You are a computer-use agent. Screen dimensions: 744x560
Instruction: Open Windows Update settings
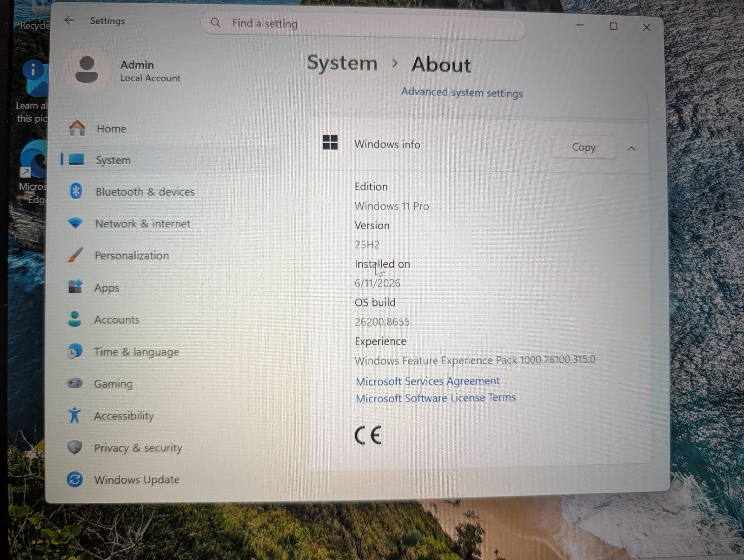click(x=137, y=480)
